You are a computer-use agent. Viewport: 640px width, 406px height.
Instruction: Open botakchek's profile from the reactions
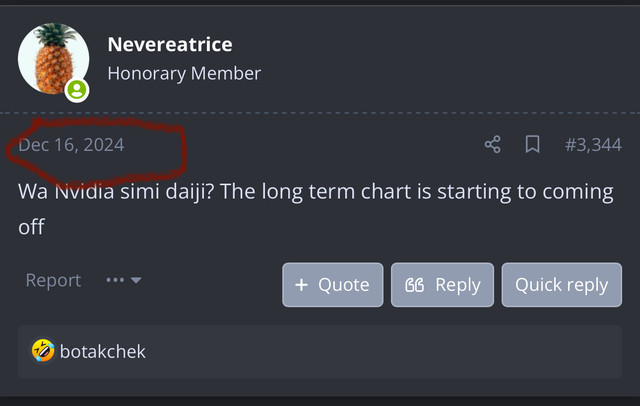pos(102,352)
